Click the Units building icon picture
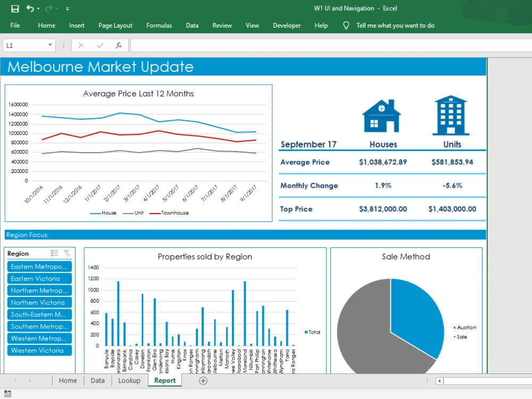This screenshot has height=399, width=532. pyautogui.click(x=451, y=115)
